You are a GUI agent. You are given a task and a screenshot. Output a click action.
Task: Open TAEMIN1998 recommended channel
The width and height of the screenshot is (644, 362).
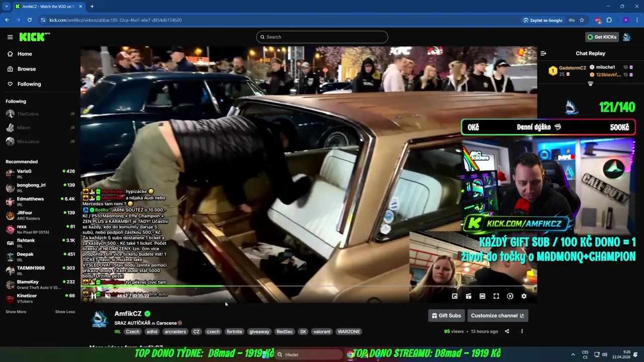click(x=40, y=270)
